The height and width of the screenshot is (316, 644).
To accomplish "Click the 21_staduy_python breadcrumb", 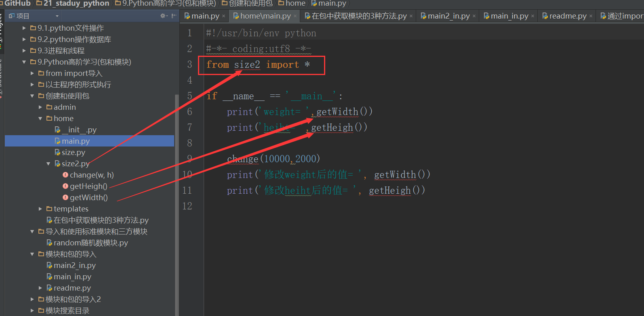I will pos(76,3).
